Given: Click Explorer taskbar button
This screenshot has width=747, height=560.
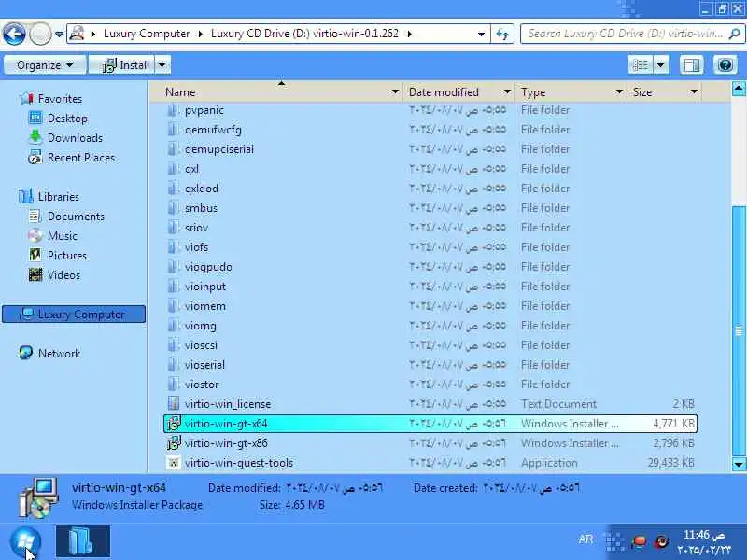Looking at the screenshot, I should (x=83, y=541).
